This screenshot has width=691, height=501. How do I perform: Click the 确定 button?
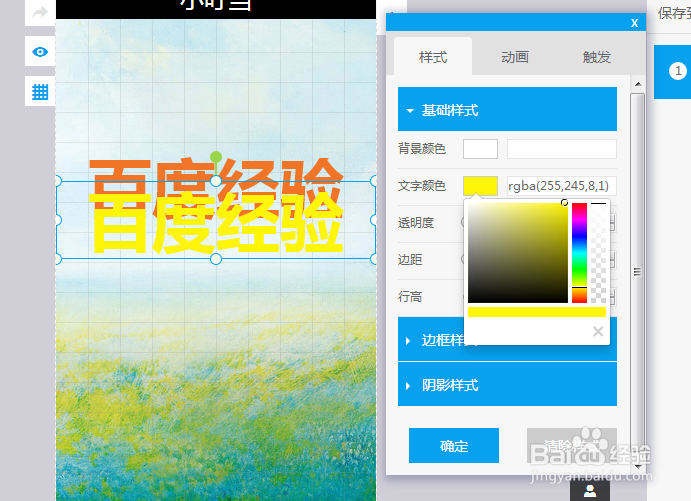pyautogui.click(x=454, y=445)
